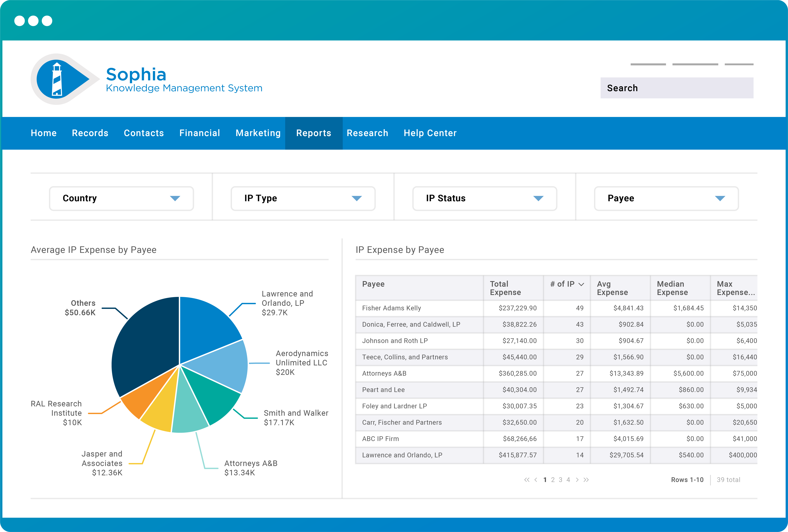Open the Country dropdown
This screenshot has height=532, width=788.
(x=121, y=198)
